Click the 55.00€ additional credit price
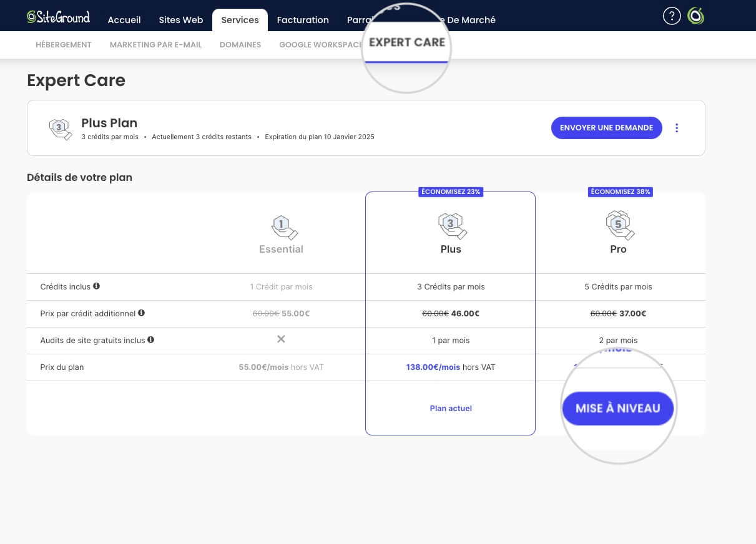 pos(295,314)
